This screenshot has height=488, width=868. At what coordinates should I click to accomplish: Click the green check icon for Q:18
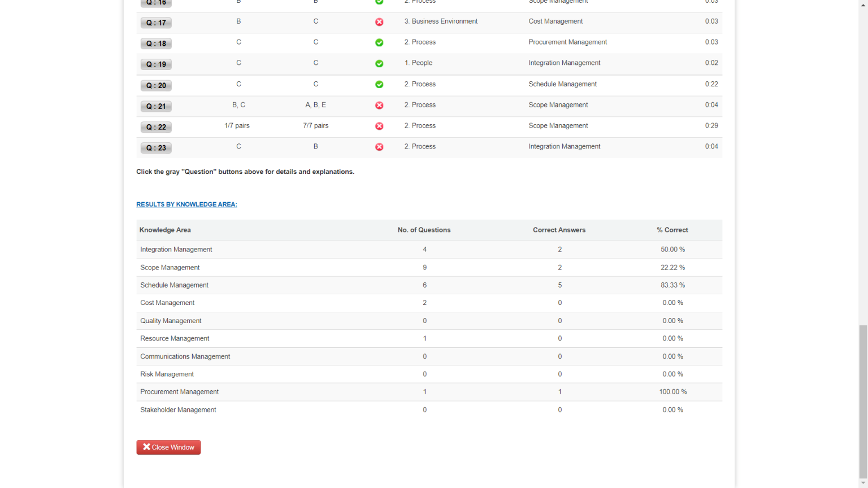[x=379, y=43]
